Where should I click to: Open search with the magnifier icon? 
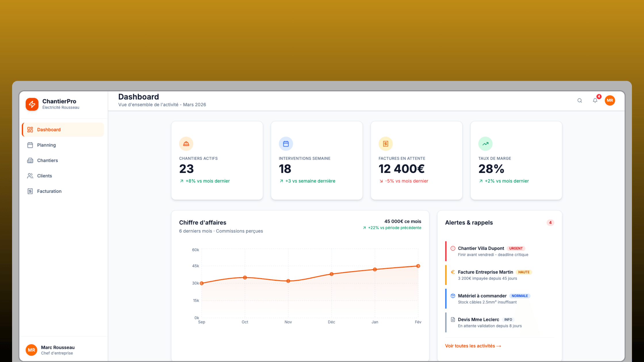pyautogui.click(x=579, y=101)
